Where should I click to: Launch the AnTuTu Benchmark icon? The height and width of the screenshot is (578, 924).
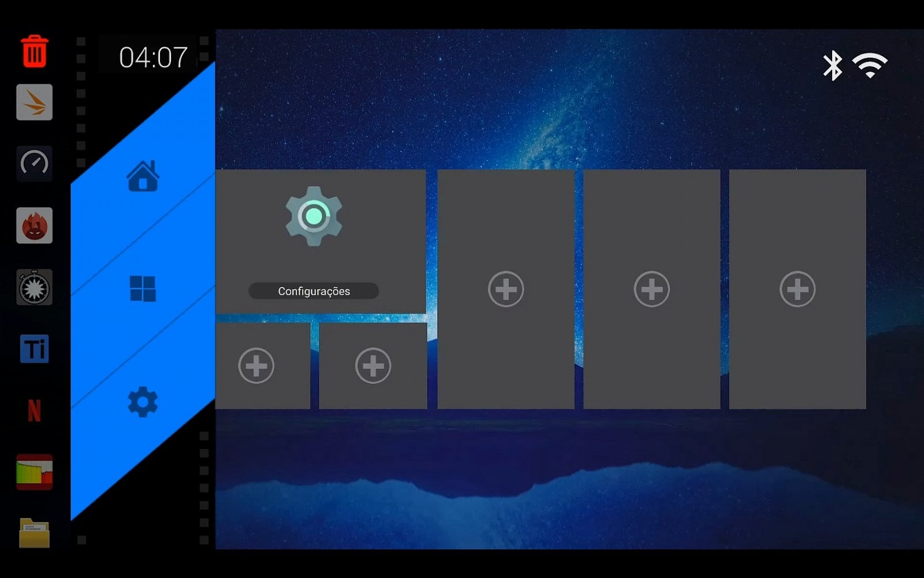click(x=34, y=226)
